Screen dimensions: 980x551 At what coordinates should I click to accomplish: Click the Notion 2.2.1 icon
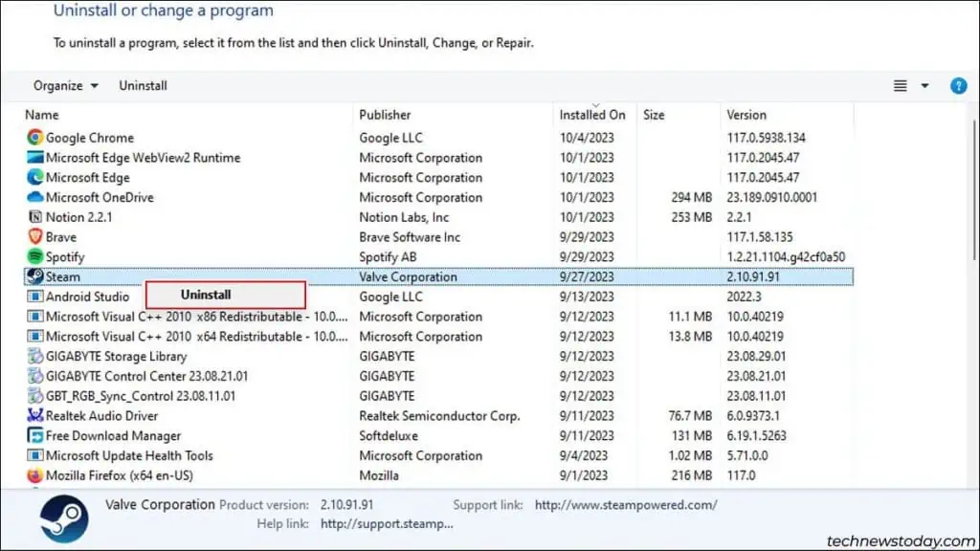pos(35,217)
